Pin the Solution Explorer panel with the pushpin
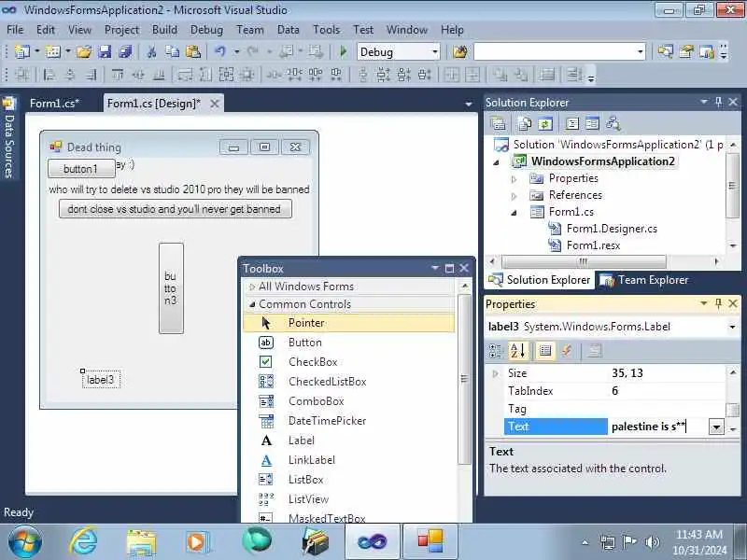The width and height of the screenshot is (747, 560). click(718, 102)
